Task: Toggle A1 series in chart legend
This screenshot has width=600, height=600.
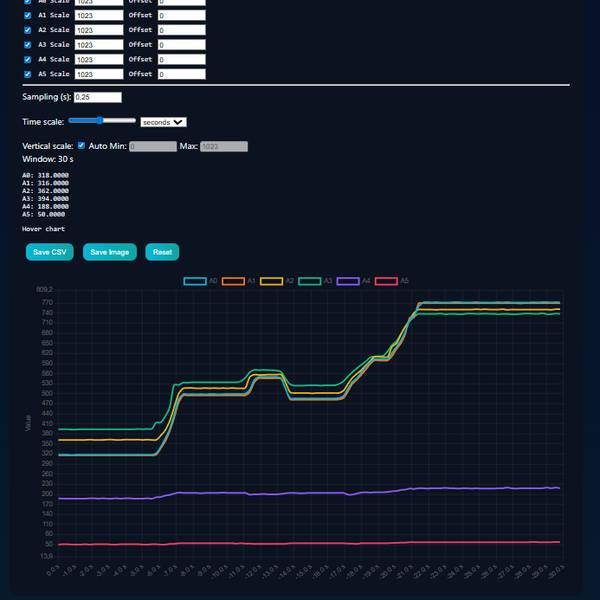Action: pyautogui.click(x=238, y=281)
